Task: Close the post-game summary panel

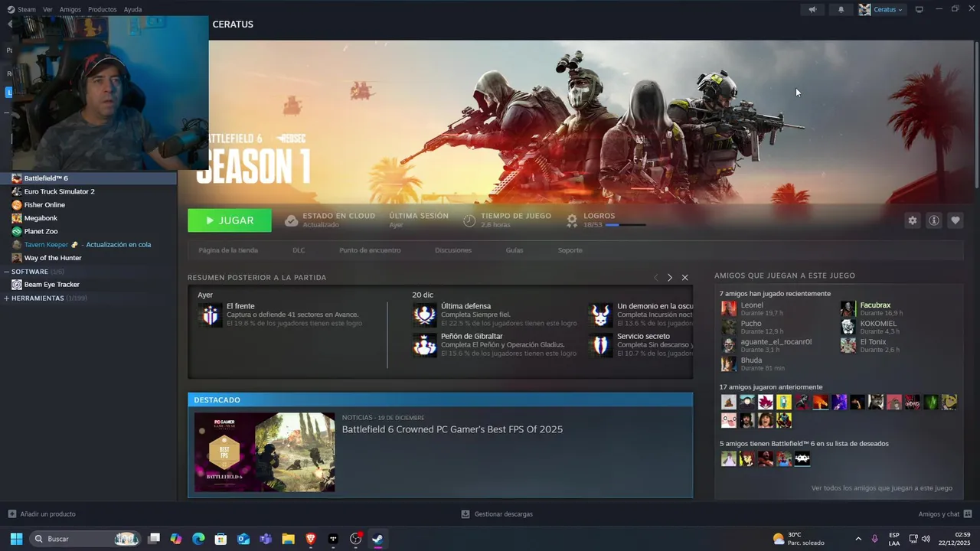Action: 684,278
